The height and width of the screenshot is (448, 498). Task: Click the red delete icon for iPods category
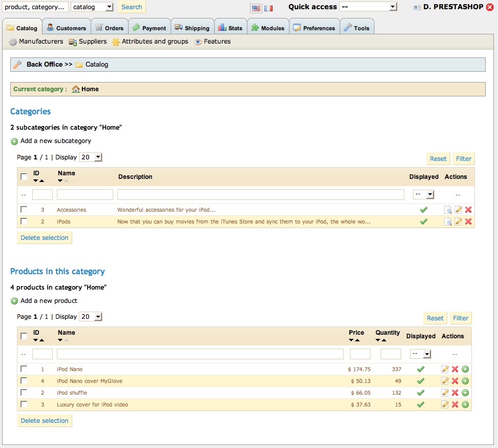pos(468,221)
